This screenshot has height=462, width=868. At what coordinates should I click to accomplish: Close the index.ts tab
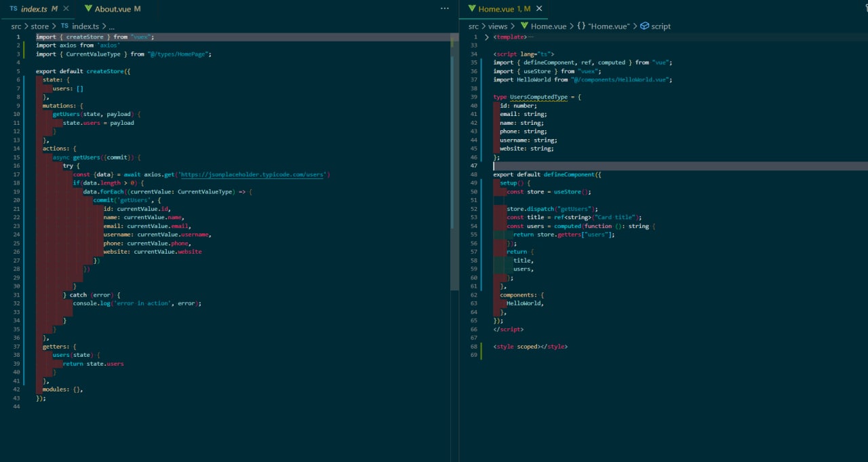click(66, 9)
